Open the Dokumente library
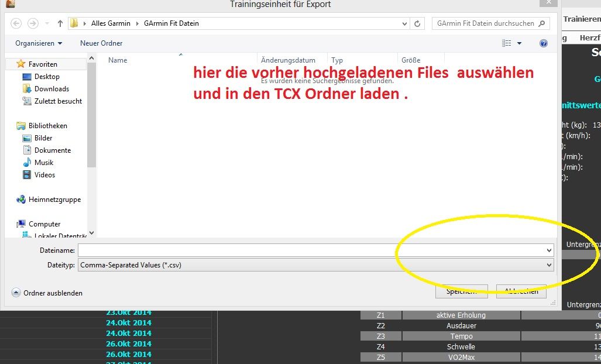The height and width of the screenshot is (364, 601). [53, 150]
